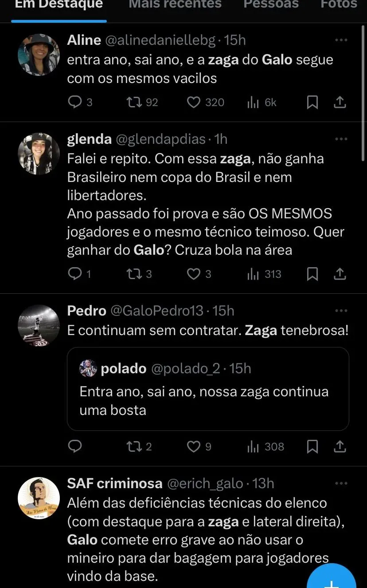Like Aline's tweet about the zaga
This screenshot has width=367, height=588.
point(194,103)
